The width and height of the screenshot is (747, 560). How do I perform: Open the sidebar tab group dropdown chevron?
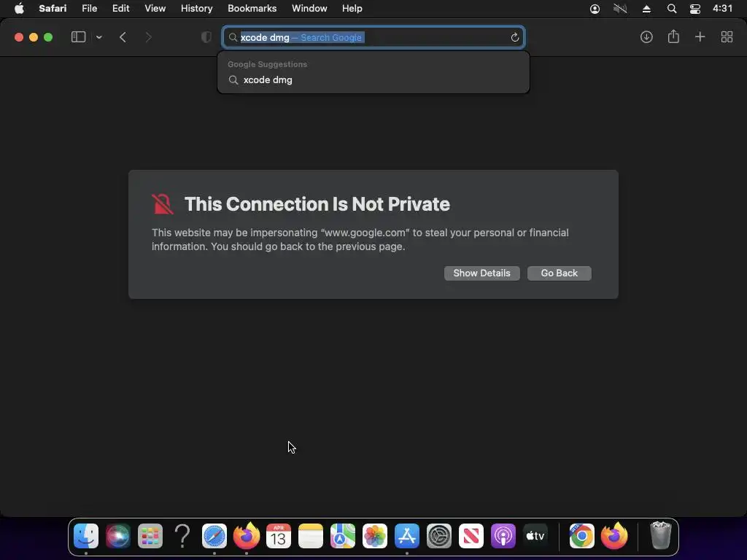point(98,37)
